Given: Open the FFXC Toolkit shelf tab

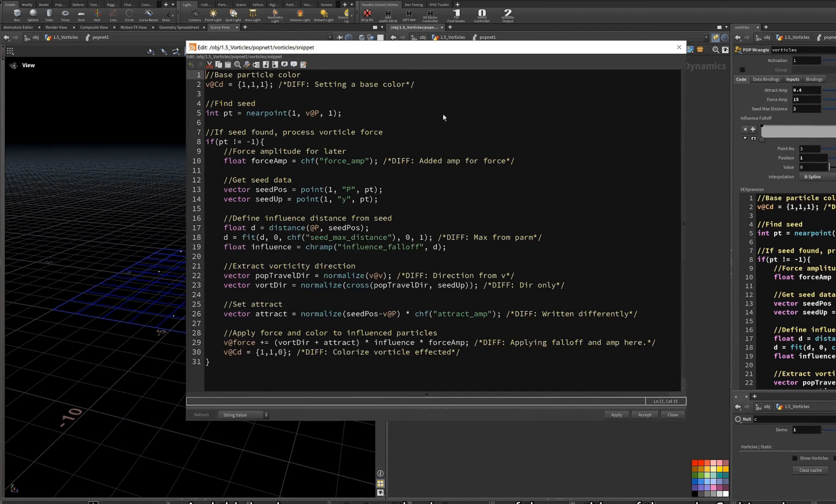Looking at the screenshot, I should coord(439,5).
